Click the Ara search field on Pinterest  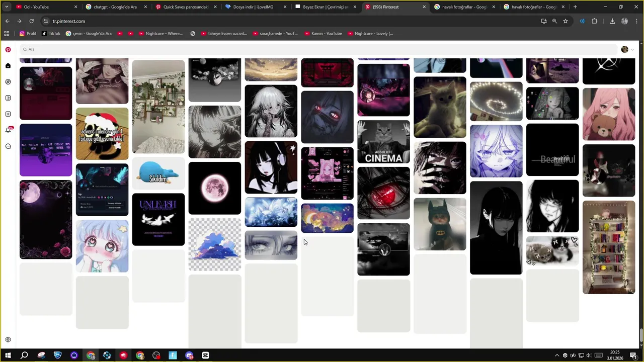click(x=318, y=49)
